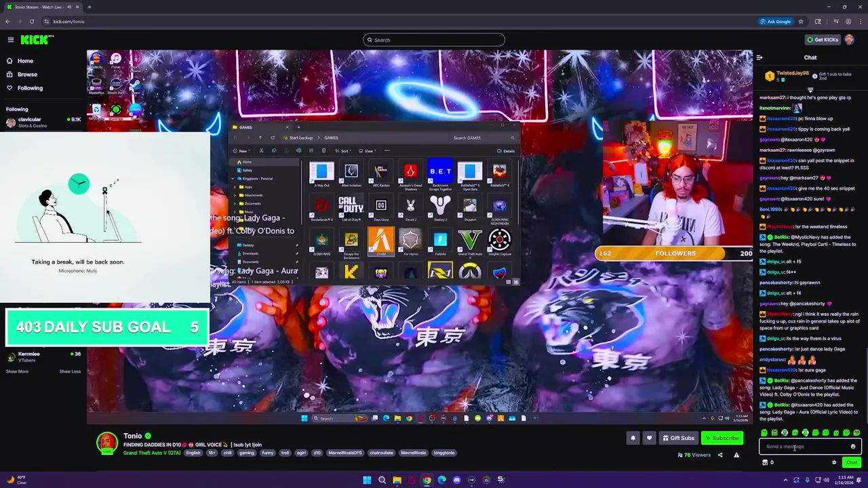Viewport: 868px width, 488px height.
Task: Click Show More under followed channels
Action: coord(17,371)
